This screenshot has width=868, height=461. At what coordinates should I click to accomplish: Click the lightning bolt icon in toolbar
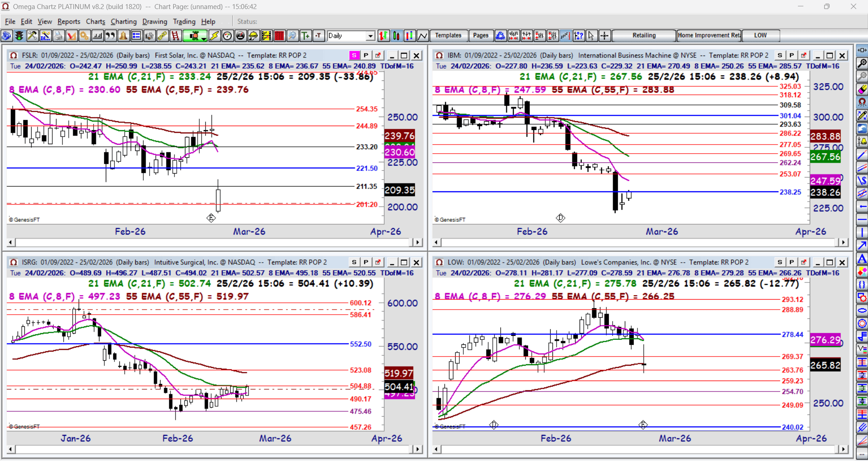pos(214,36)
